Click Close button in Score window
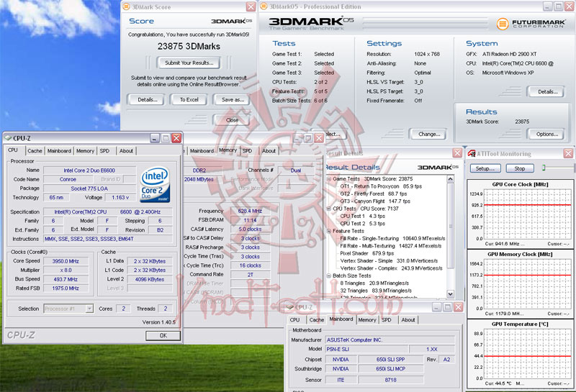Image resolution: width=576 pixels, height=392 pixels. pos(232,120)
